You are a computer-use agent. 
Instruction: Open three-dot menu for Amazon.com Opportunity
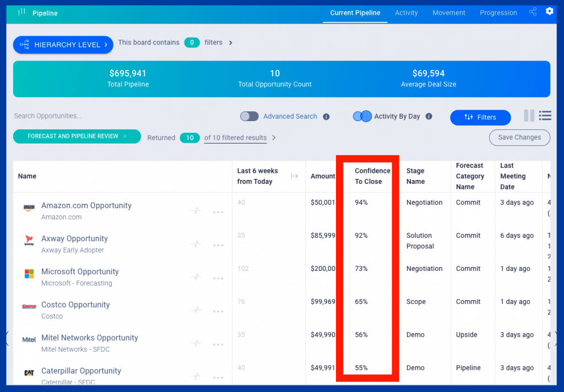pos(218,212)
